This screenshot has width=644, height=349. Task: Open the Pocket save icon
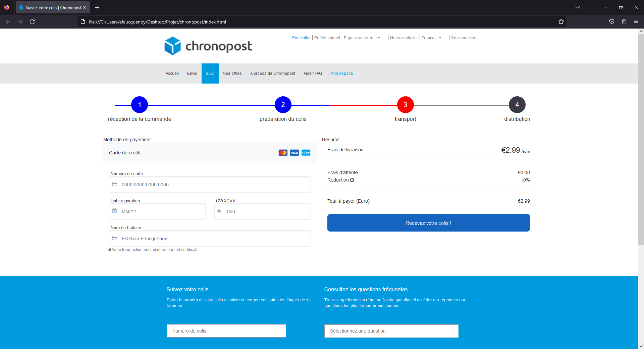point(612,22)
